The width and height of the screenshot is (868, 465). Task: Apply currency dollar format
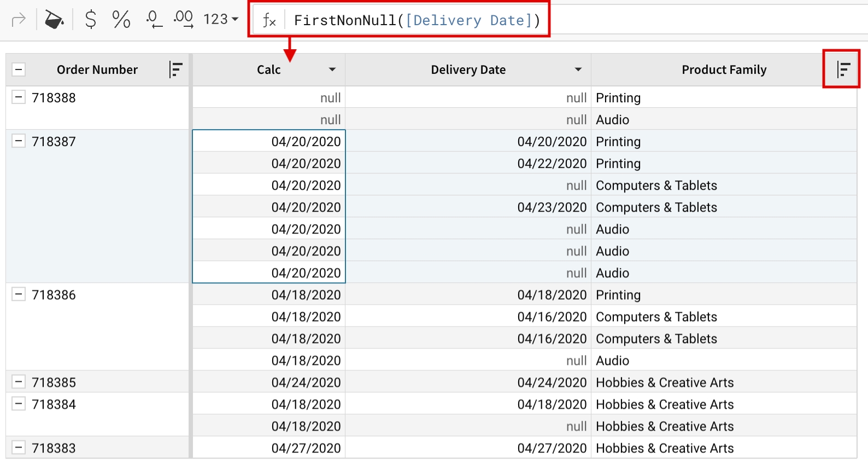click(x=91, y=20)
